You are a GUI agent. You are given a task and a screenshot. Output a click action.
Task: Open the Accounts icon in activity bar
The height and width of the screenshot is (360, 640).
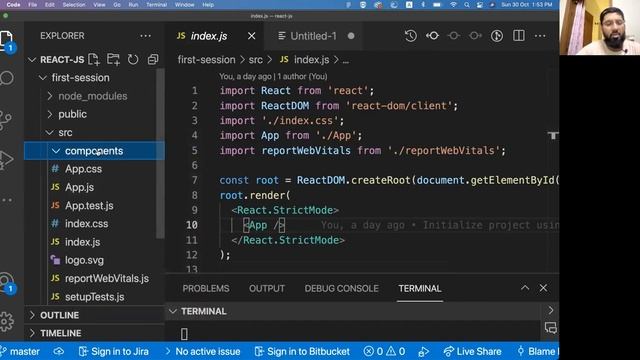pyautogui.click(x=7, y=283)
